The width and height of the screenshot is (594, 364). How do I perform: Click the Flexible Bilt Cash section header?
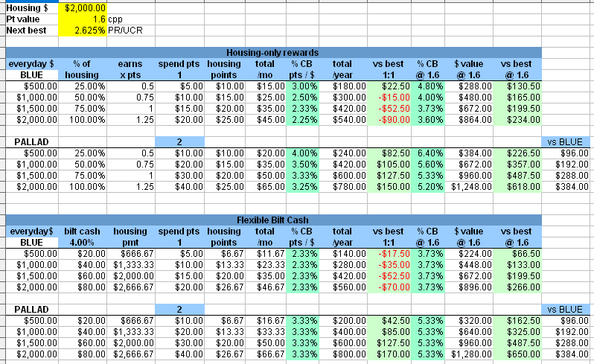tap(272, 220)
